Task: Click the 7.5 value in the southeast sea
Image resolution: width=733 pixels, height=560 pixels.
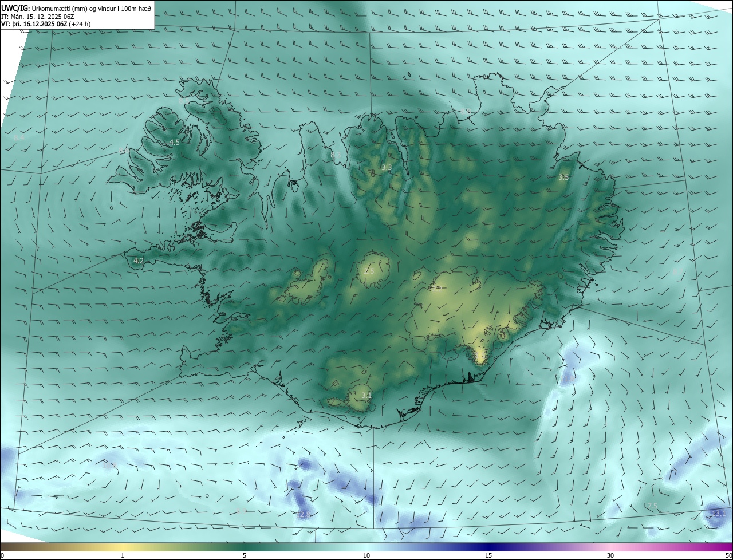Action: 651,506
